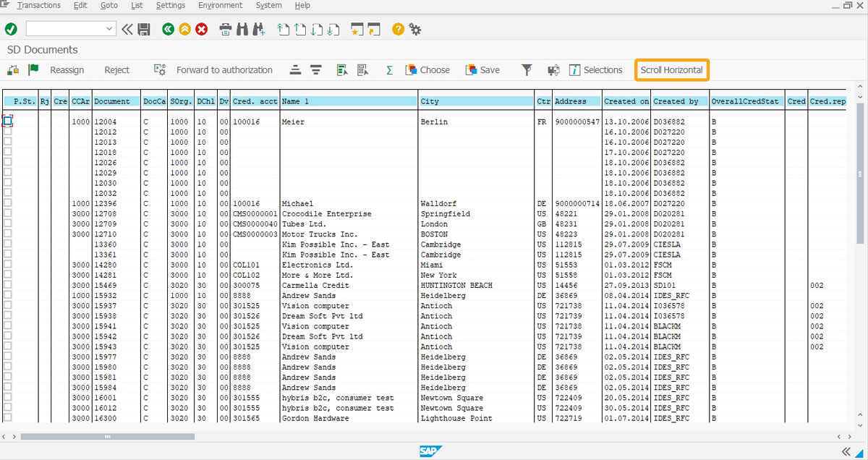Click the Created on column header
The height and width of the screenshot is (460, 868).
626,101
